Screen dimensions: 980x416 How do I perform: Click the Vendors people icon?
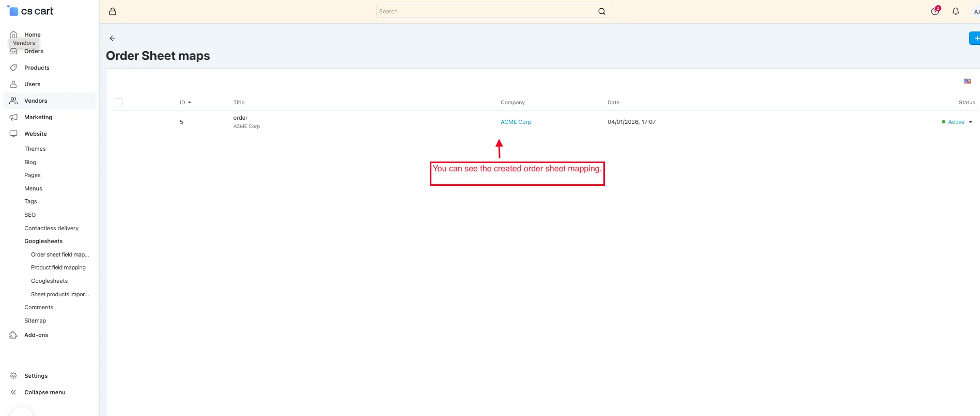tap(13, 101)
